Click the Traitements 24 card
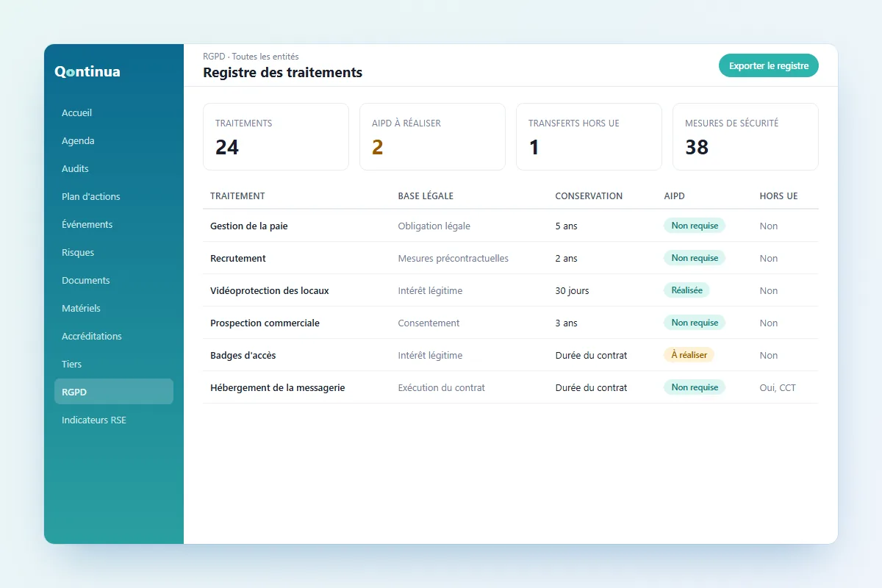The height and width of the screenshot is (588, 882). [x=276, y=137]
